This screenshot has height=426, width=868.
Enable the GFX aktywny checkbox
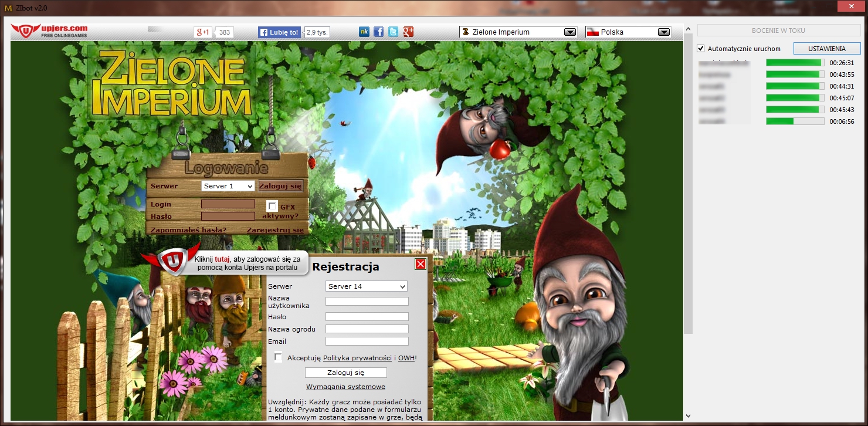272,206
